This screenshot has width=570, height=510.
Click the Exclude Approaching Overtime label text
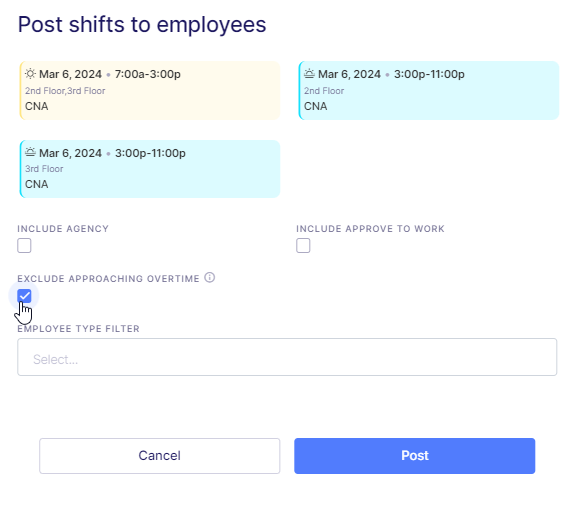point(108,279)
